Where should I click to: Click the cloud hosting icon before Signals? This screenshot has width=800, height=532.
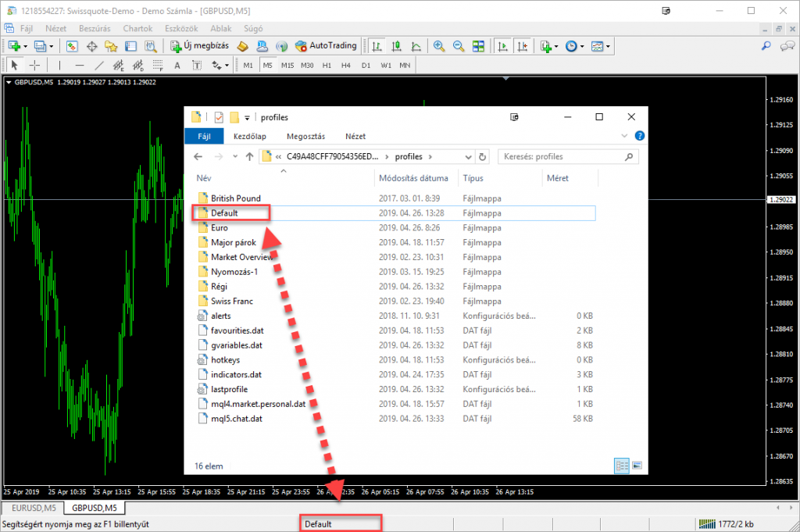tap(262, 46)
